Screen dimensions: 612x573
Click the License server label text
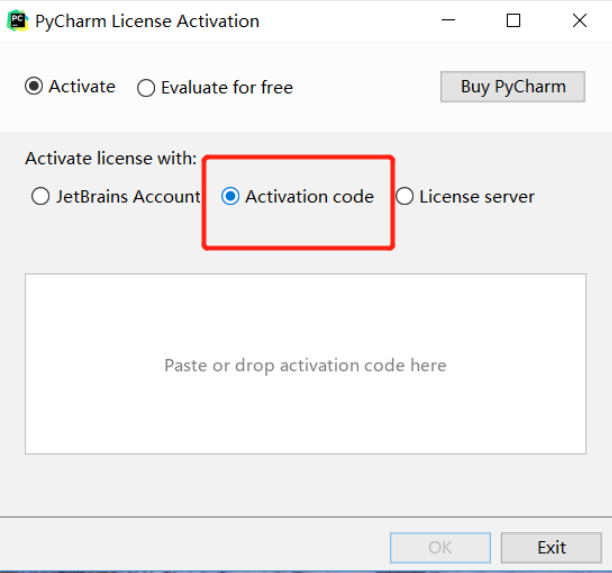[x=477, y=196]
